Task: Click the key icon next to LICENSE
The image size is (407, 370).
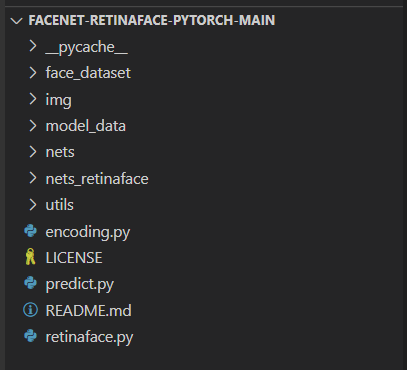Action: [x=30, y=257]
